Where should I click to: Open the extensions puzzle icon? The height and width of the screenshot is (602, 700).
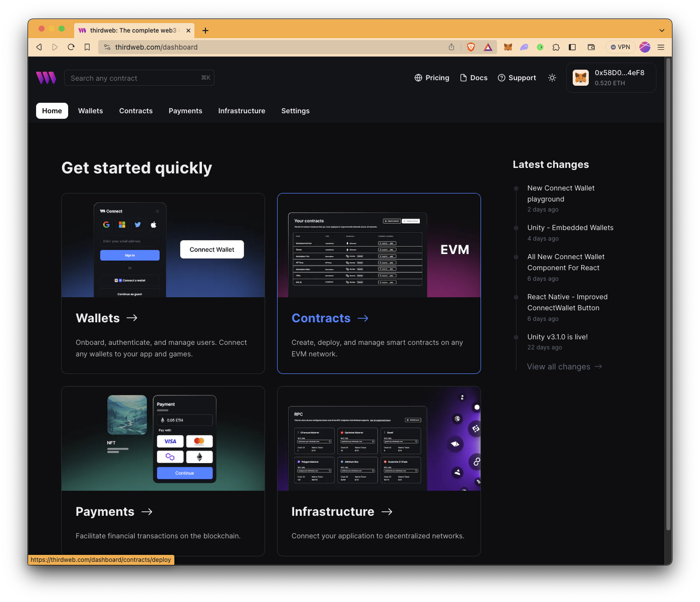point(556,47)
